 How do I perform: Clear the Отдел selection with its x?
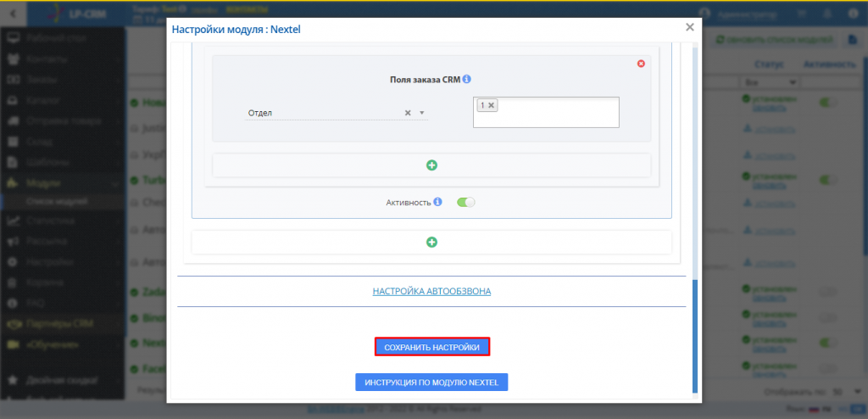click(x=408, y=113)
